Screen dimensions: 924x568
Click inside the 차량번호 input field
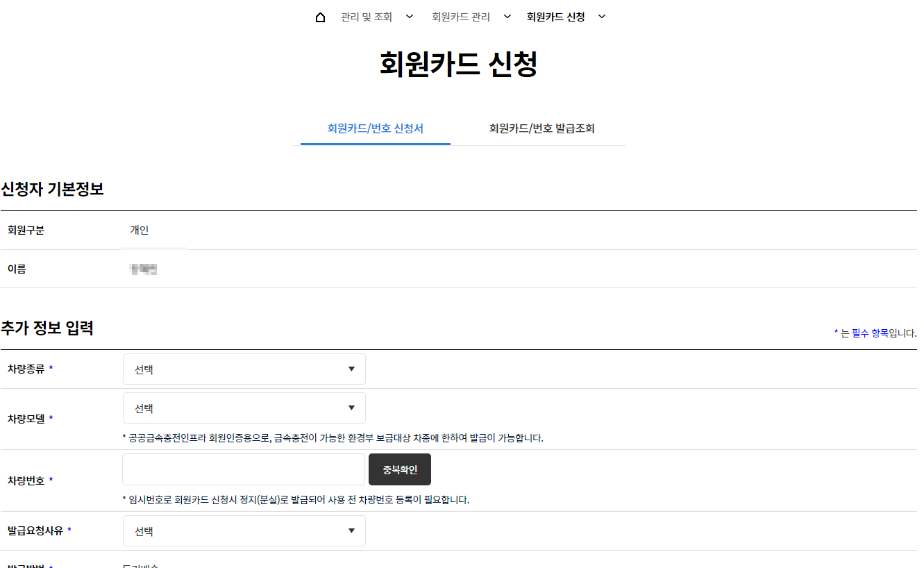(244, 469)
